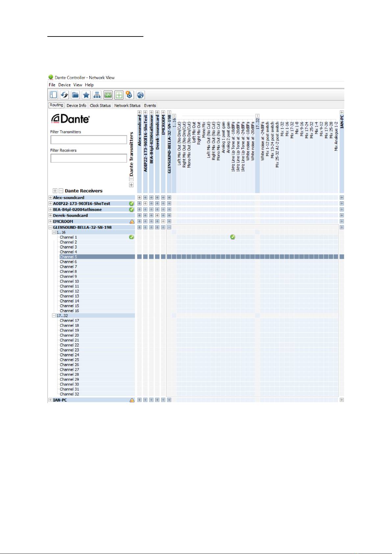The width and height of the screenshot is (392, 554).
Task: Open the Help menu
Action: [x=89, y=85]
